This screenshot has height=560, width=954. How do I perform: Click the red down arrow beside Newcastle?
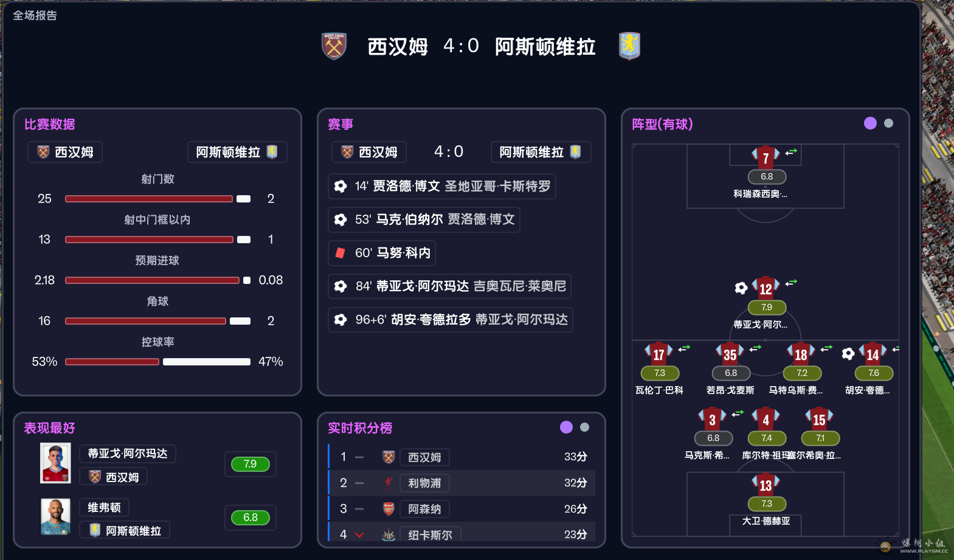(x=359, y=535)
